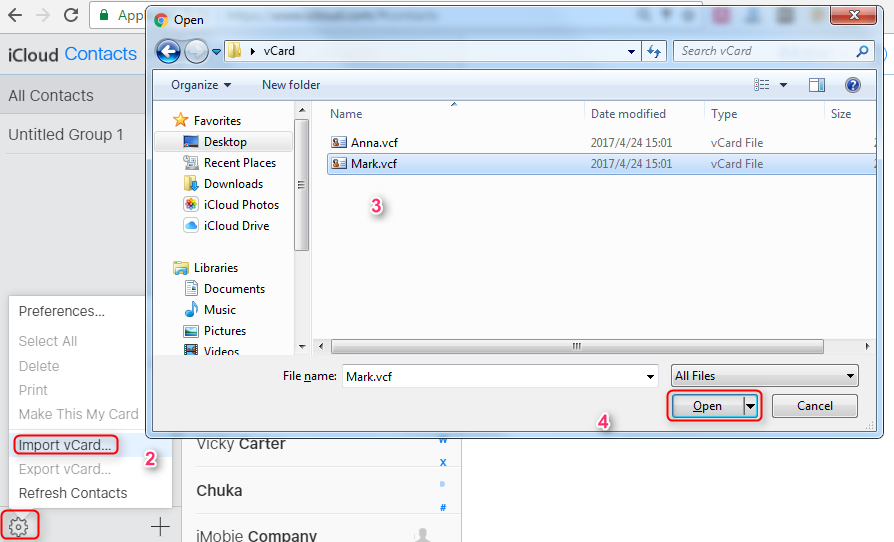Click the search magnifier icon in dialog
Viewport: 894px width, 542px height.
(x=863, y=51)
